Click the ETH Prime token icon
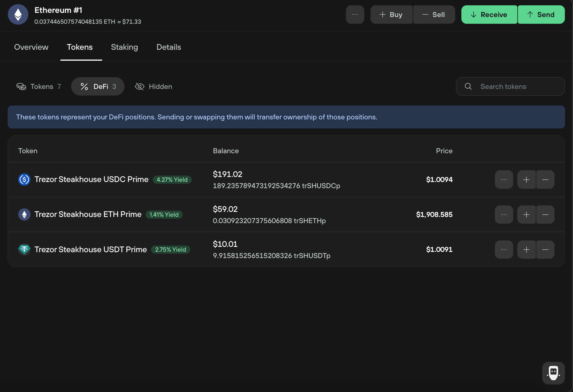This screenshot has width=573, height=392. point(24,214)
